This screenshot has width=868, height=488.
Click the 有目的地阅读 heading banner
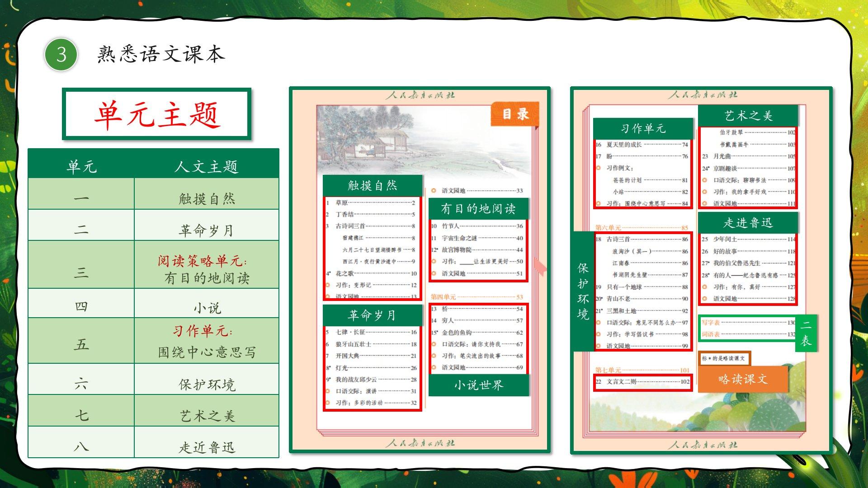pos(478,208)
